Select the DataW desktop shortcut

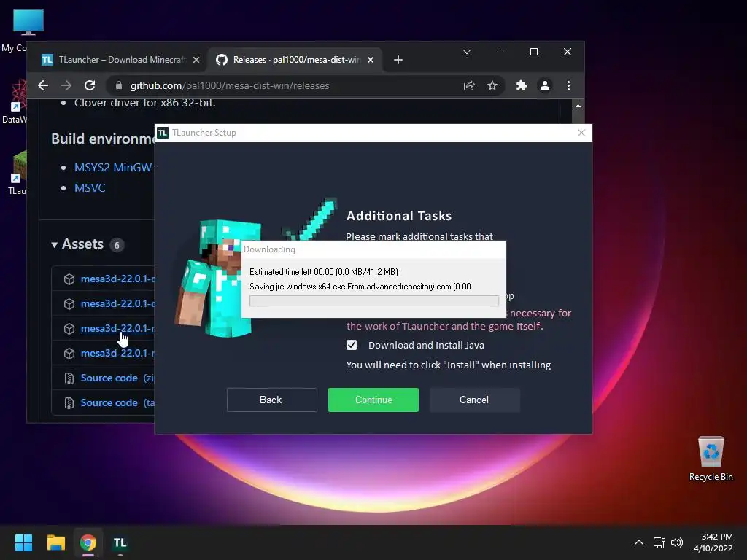coord(15,101)
